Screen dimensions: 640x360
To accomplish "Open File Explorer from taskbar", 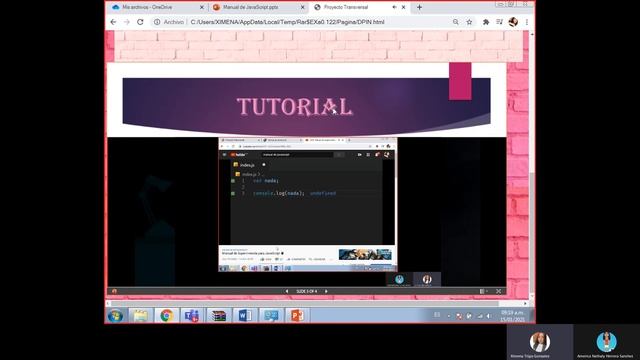I will [141, 316].
